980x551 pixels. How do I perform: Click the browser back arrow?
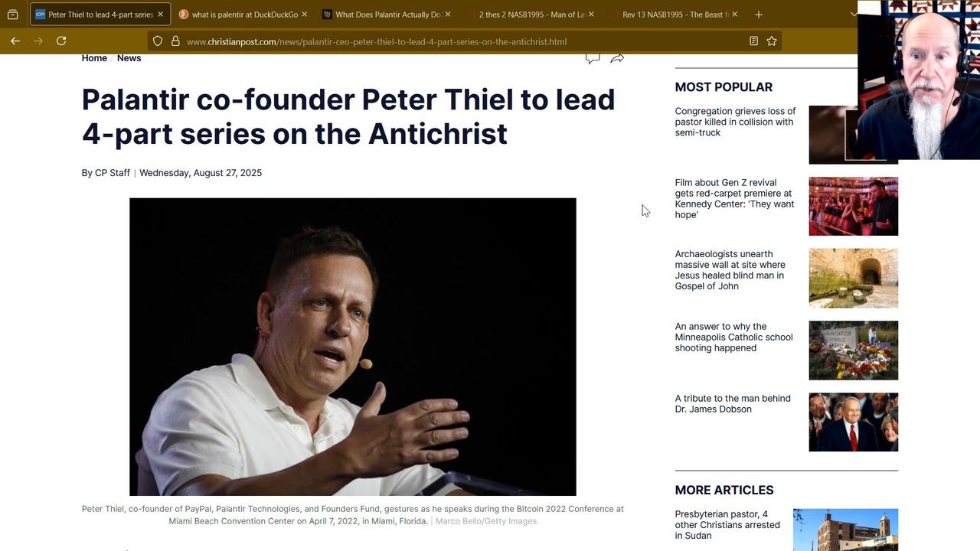point(15,41)
